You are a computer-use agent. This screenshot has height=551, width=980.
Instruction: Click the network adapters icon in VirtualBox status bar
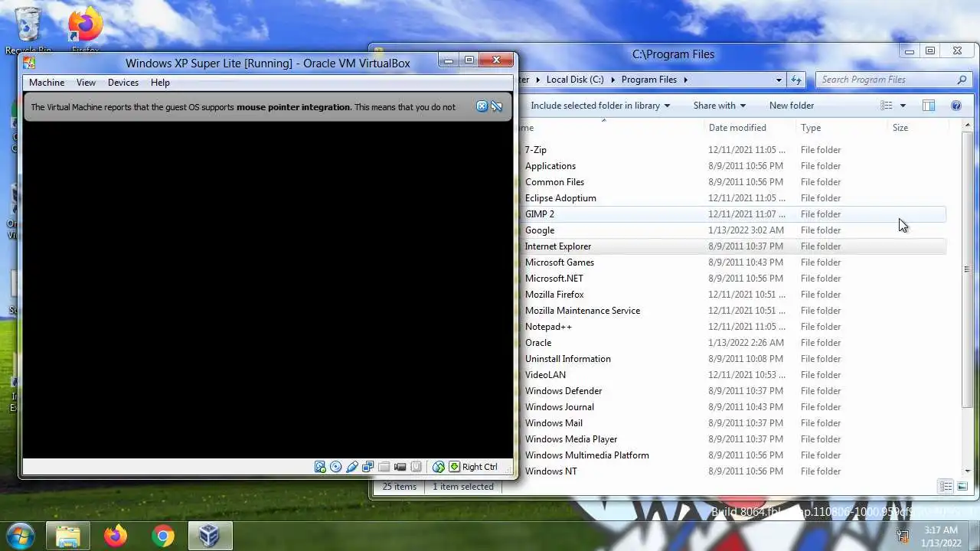click(x=368, y=467)
